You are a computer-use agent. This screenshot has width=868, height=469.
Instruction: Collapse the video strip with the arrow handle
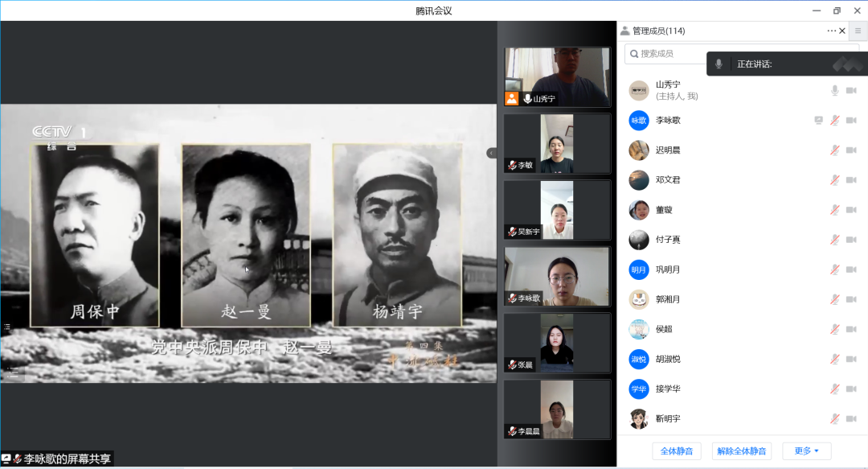click(x=491, y=153)
